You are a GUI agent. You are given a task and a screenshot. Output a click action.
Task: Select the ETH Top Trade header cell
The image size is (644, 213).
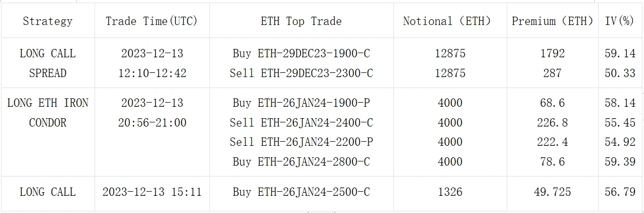point(301,21)
